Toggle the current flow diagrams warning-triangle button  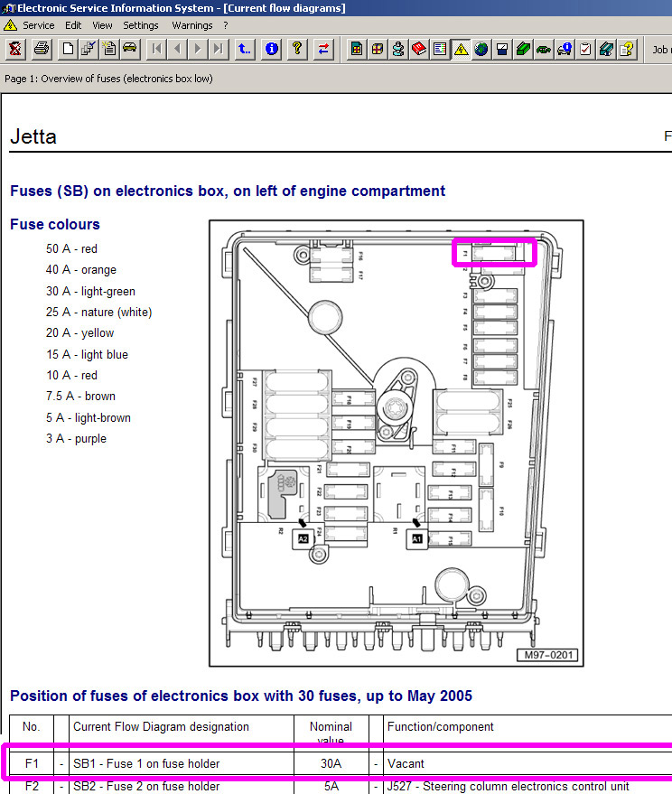coord(461,49)
